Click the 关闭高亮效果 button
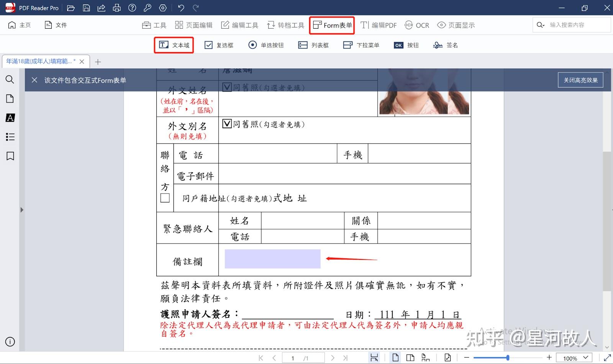 click(580, 80)
